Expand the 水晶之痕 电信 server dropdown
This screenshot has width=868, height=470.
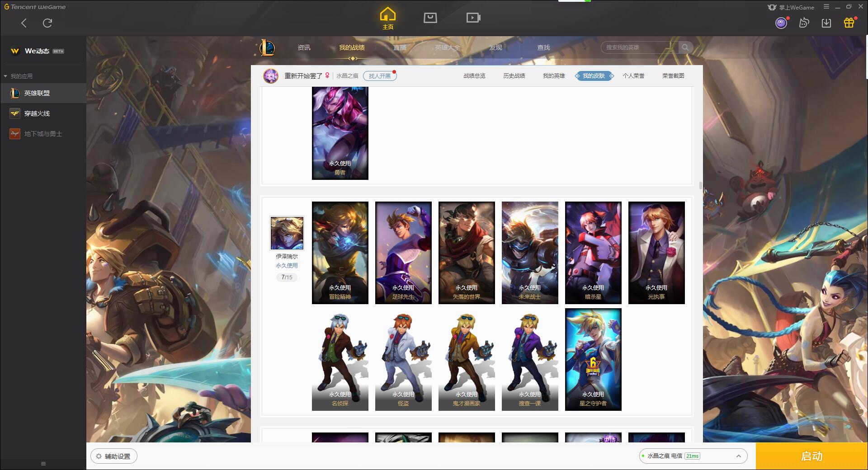pyautogui.click(x=693, y=456)
